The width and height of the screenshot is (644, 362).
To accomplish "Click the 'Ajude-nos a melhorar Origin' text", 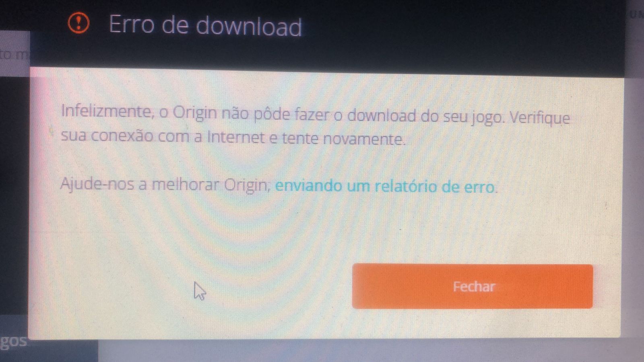I will [x=165, y=185].
